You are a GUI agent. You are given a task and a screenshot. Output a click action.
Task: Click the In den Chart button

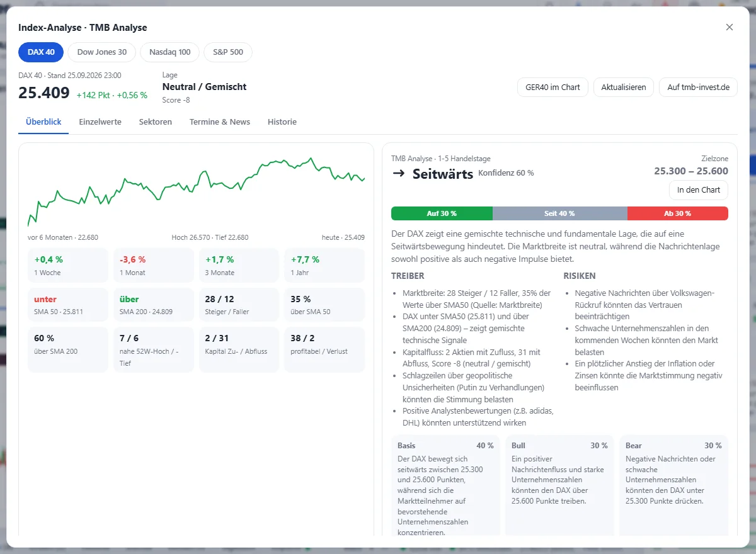[x=699, y=190]
